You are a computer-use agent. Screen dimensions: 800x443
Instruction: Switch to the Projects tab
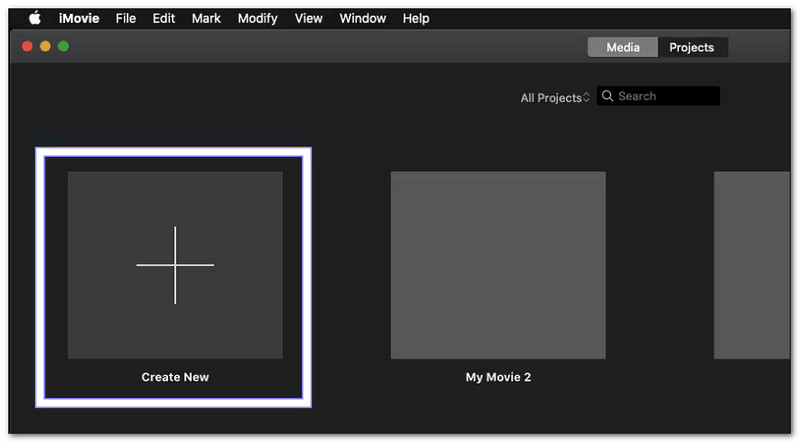pyautogui.click(x=692, y=47)
